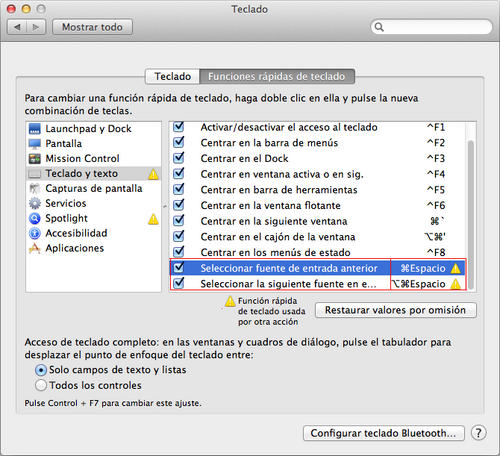Toggle Centrar en la barra de menús
500x456 pixels.
[x=179, y=142]
